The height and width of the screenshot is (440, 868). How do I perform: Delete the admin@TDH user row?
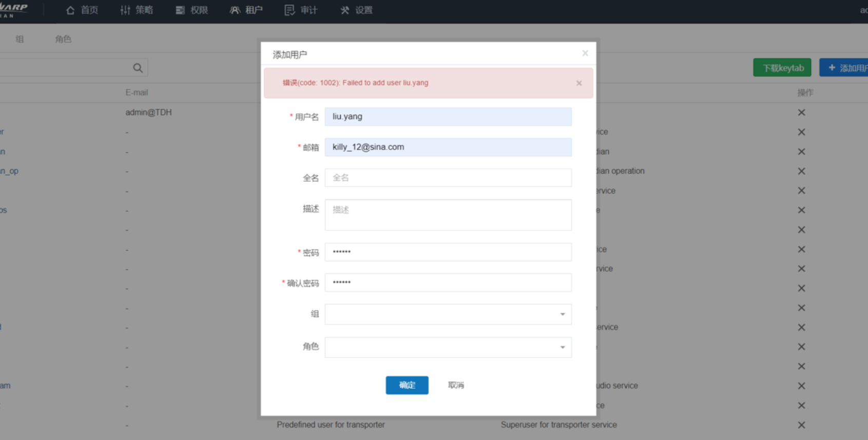click(x=801, y=112)
